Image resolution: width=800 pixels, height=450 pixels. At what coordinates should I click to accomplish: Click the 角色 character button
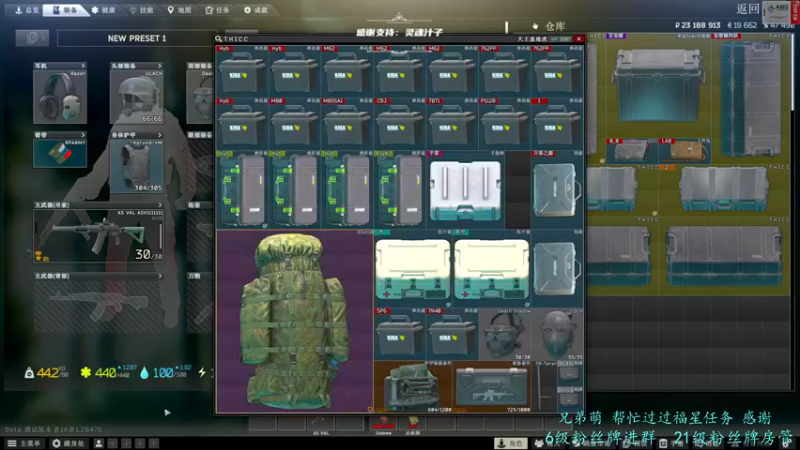point(511,443)
